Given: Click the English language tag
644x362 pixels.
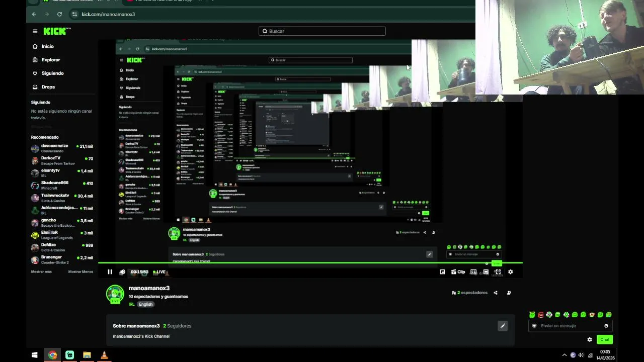Looking at the screenshot, I should pyautogui.click(x=145, y=304).
